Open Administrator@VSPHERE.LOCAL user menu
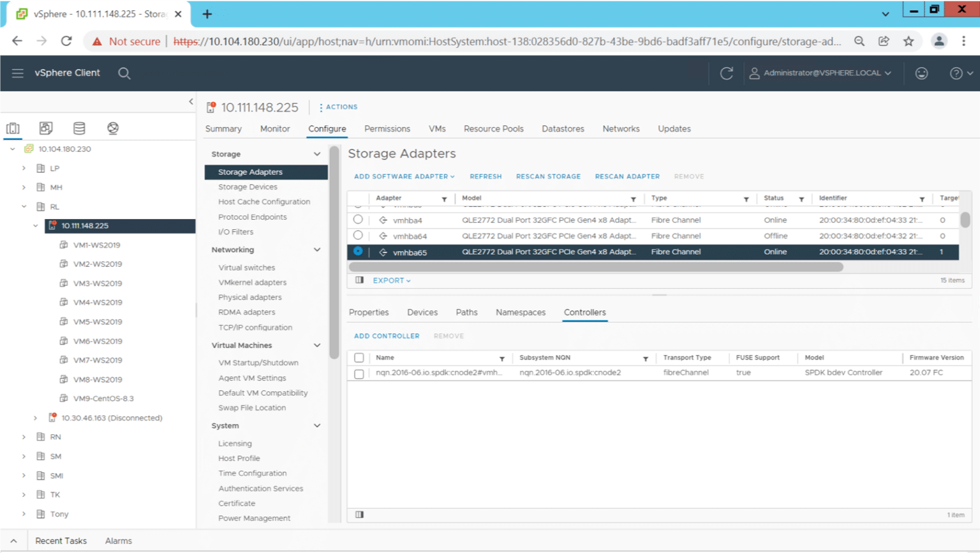The width and height of the screenshot is (980, 553). (x=820, y=73)
